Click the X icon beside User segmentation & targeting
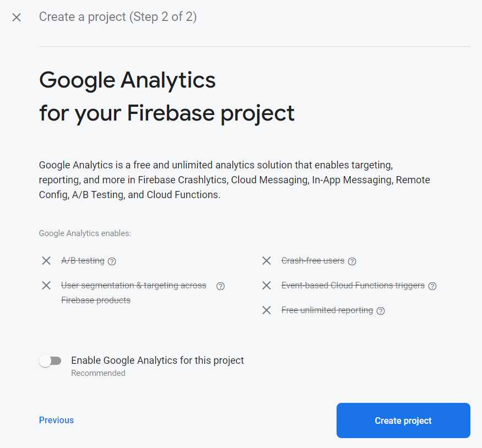482x448 pixels. [x=46, y=285]
